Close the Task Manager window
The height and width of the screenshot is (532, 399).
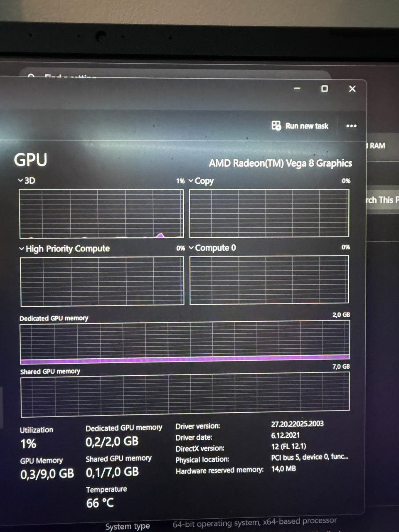pos(352,89)
